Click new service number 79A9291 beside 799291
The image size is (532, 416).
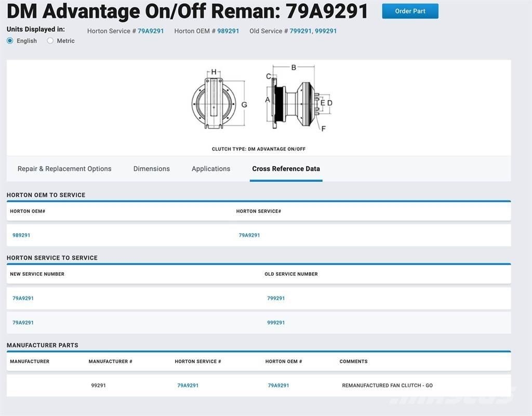[x=23, y=298]
